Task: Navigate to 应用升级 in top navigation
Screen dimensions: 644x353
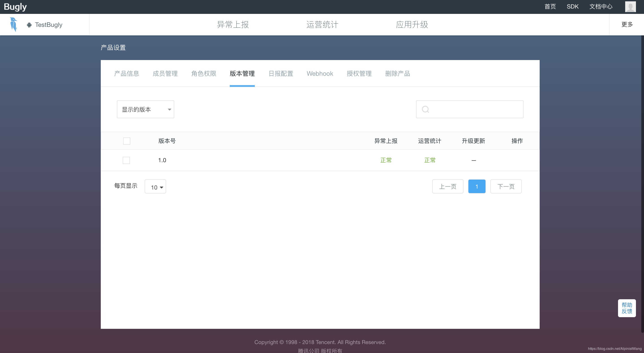Action: tap(412, 24)
